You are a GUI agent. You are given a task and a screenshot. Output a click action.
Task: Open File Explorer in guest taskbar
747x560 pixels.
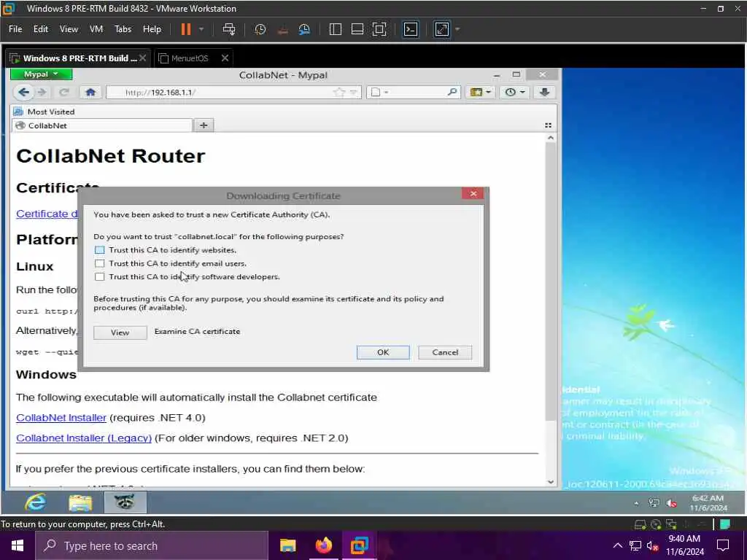point(80,502)
